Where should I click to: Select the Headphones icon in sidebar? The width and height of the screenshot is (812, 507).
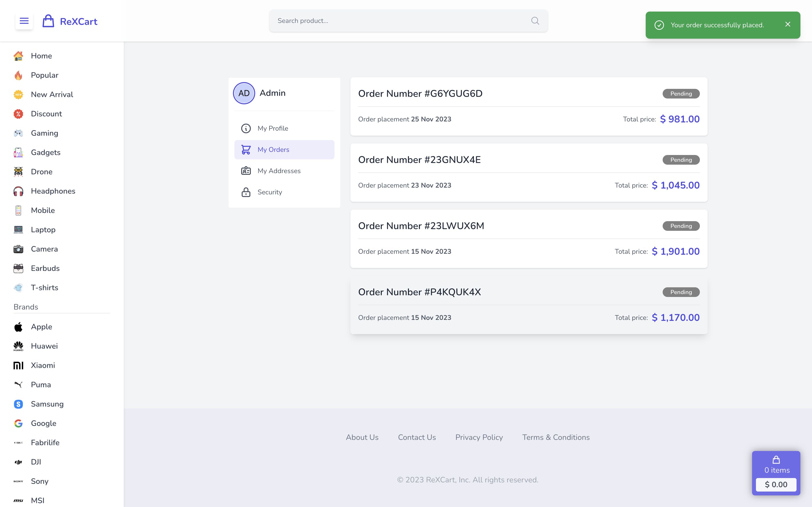[18, 191]
